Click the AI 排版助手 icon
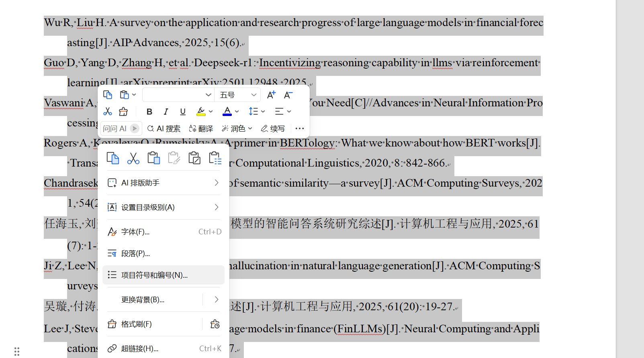The image size is (644, 358). click(112, 183)
